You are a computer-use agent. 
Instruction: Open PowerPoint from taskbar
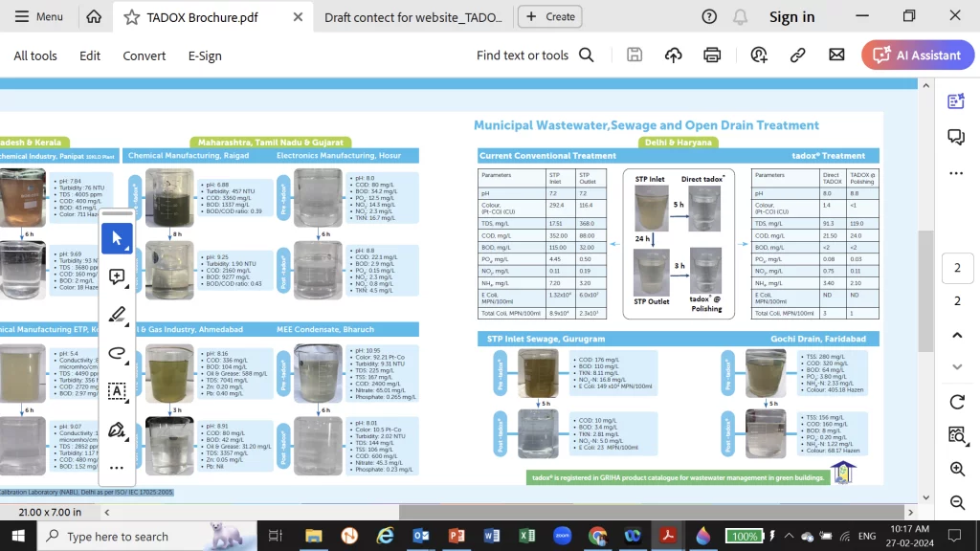(x=457, y=536)
